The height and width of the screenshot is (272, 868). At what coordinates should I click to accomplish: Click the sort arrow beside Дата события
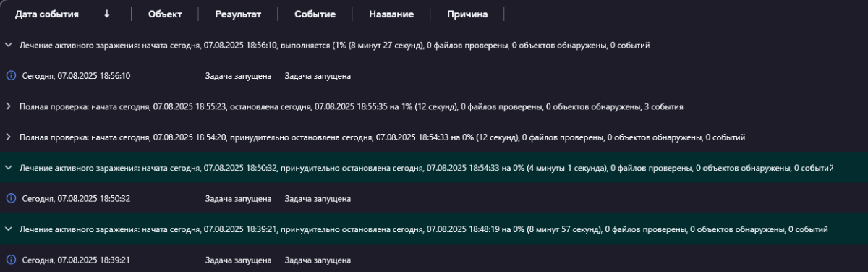click(107, 14)
